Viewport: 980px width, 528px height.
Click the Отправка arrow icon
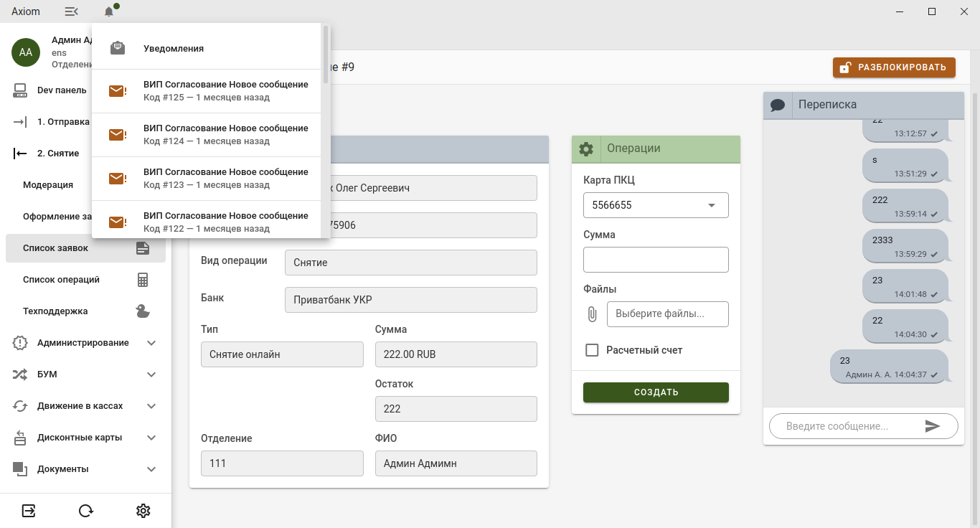tap(20, 122)
